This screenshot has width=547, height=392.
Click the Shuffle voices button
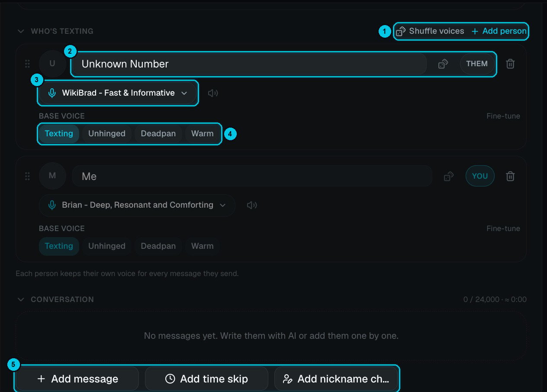tap(430, 31)
